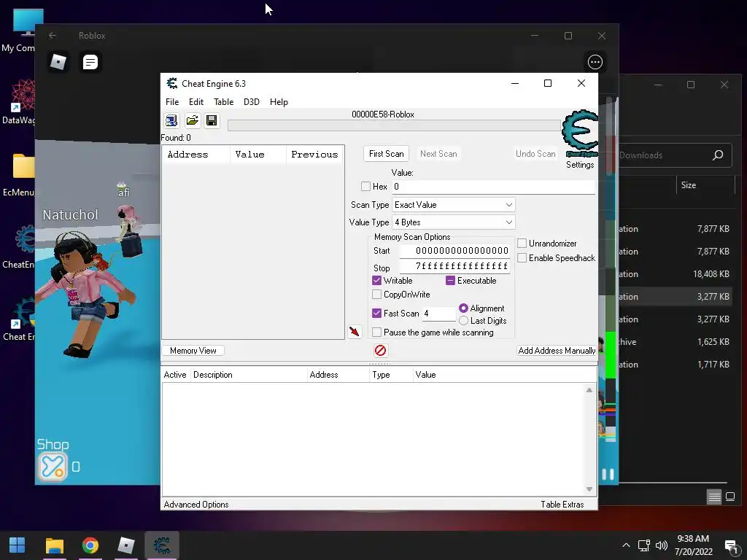The image size is (747, 560).
Task: Uncheck the Writable option
Action: (x=377, y=281)
